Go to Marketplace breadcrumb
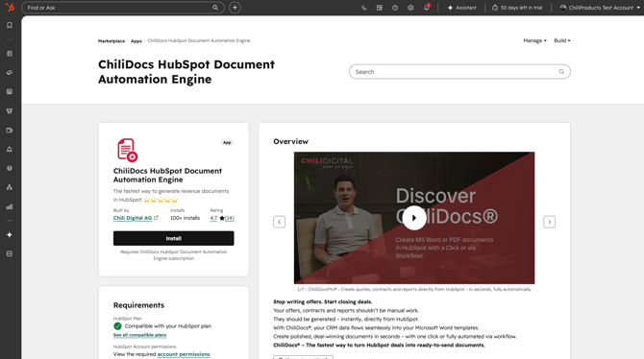 point(111,41)
